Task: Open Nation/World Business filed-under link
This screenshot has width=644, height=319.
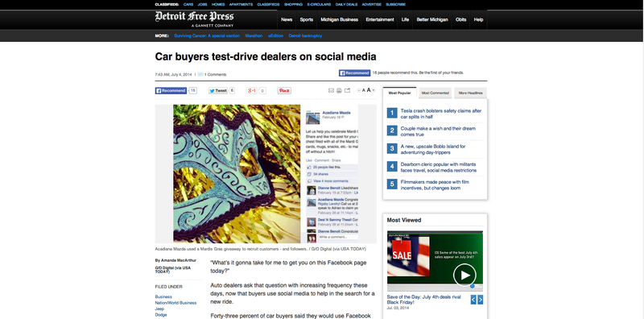Action: (x=175, y=303)
